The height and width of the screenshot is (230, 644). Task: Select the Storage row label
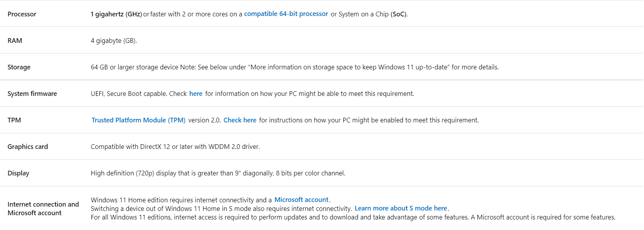coord(19,67)
